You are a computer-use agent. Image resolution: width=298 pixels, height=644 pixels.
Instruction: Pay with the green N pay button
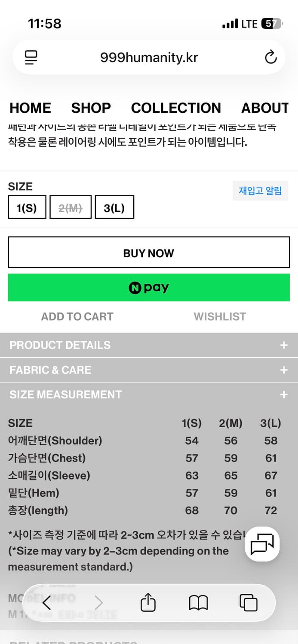coord(149,288)
